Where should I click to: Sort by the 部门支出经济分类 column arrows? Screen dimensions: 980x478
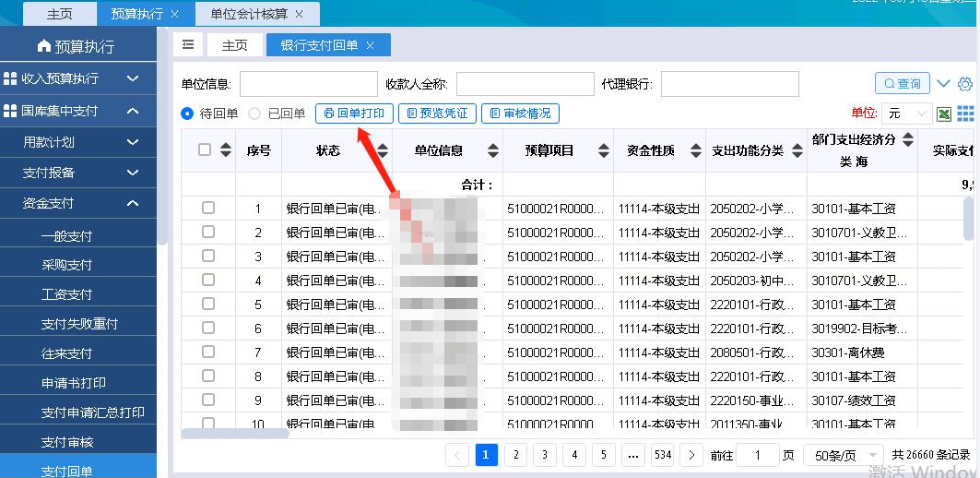(907, 139)
